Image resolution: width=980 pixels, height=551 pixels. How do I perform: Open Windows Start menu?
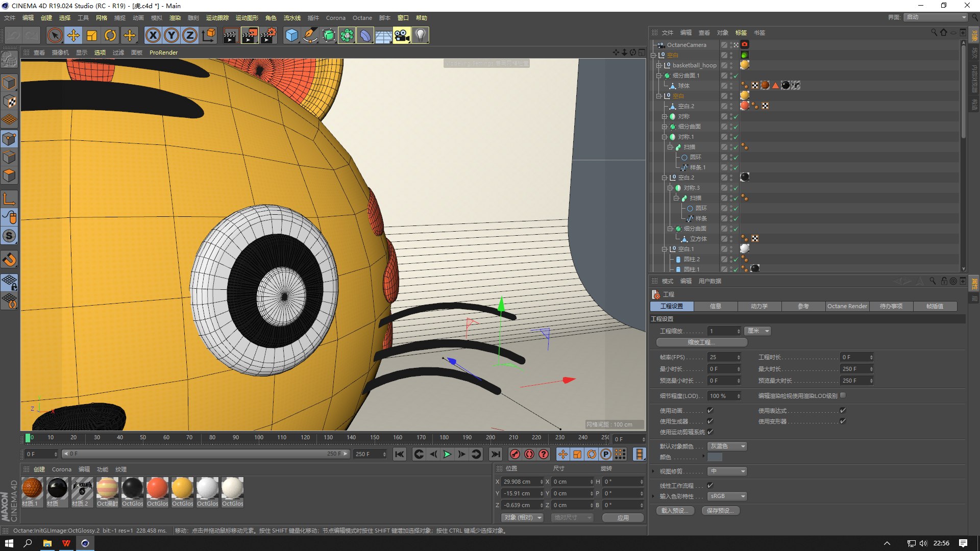9,543
